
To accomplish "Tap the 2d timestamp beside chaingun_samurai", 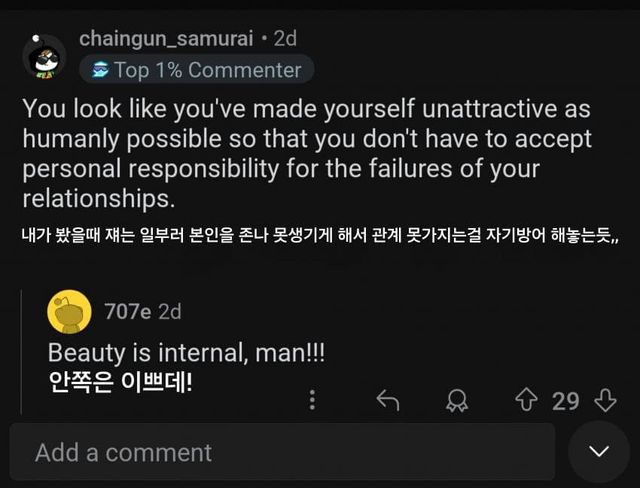I will point(285,39).
